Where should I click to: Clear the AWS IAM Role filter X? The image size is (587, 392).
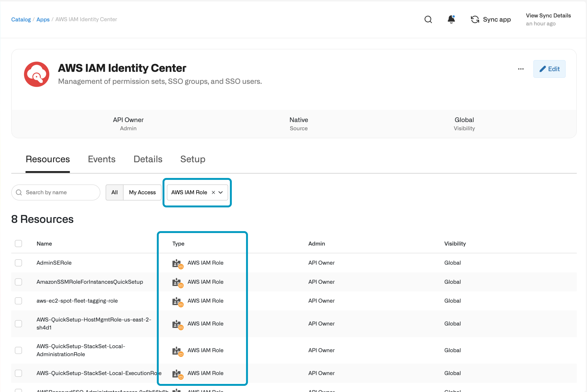[x=213, y=192]
